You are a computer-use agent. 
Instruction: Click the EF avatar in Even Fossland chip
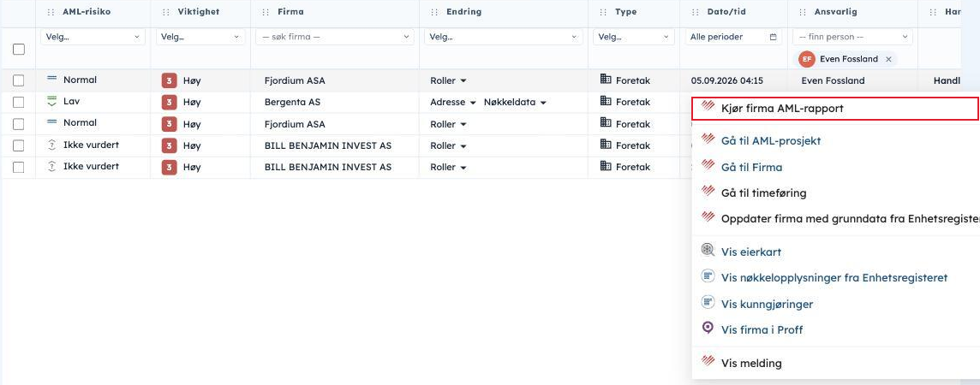click(808, 59)
